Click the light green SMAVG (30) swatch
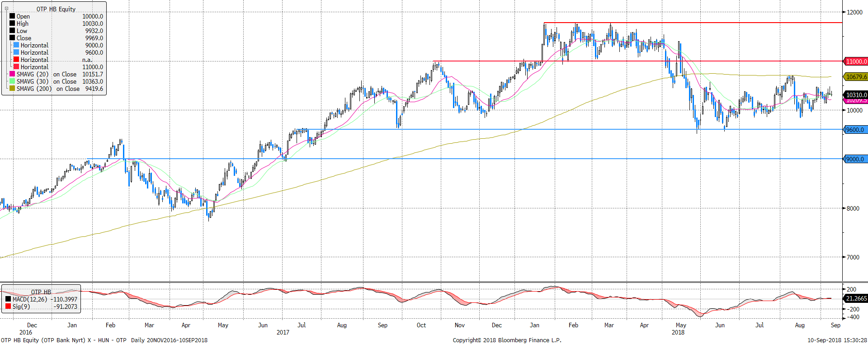Screen dimensions: 868x344 [12, 81]
